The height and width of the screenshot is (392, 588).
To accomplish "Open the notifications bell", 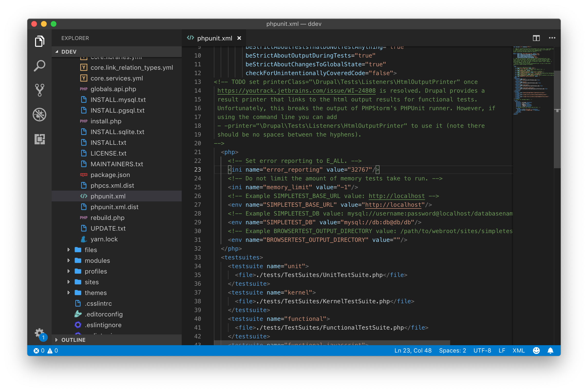I will (550, 350).
